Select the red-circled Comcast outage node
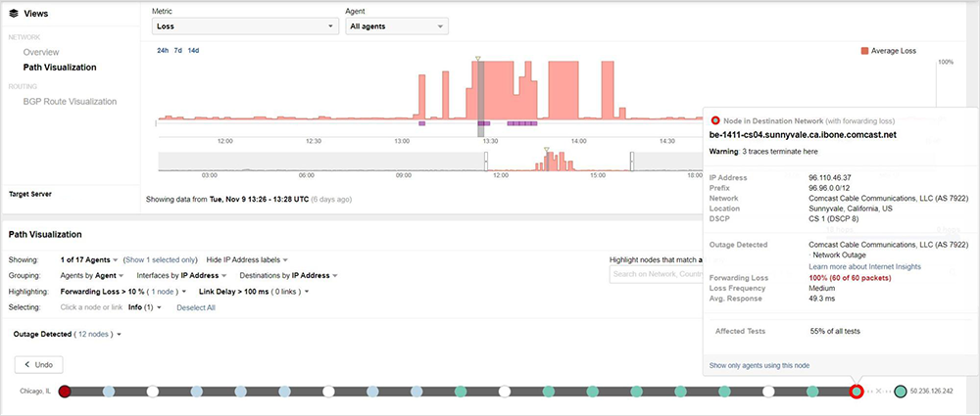This screenshot has height=416, width=980. click(856, 392)
